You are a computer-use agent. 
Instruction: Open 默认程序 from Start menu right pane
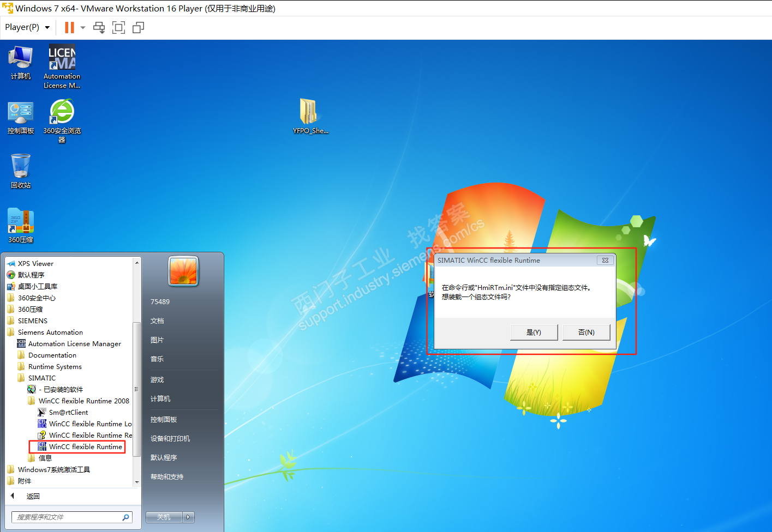click(x=164, y=457)
